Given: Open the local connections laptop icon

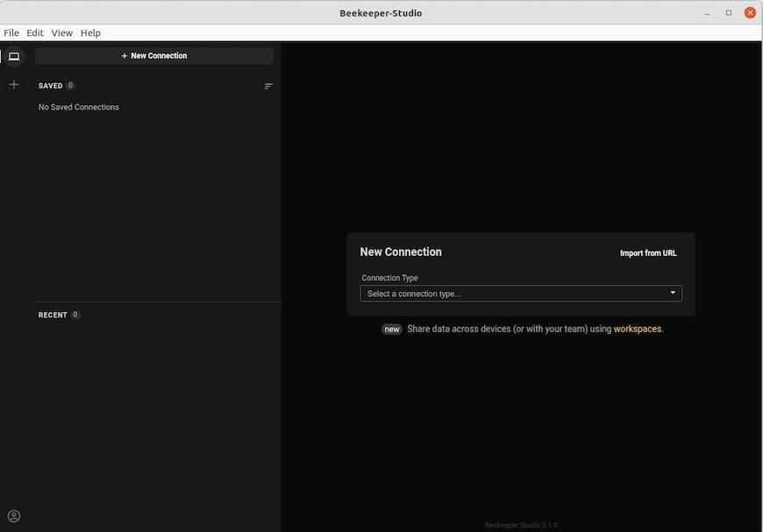Looking at the screenshot, I should (x=14, y=56).
